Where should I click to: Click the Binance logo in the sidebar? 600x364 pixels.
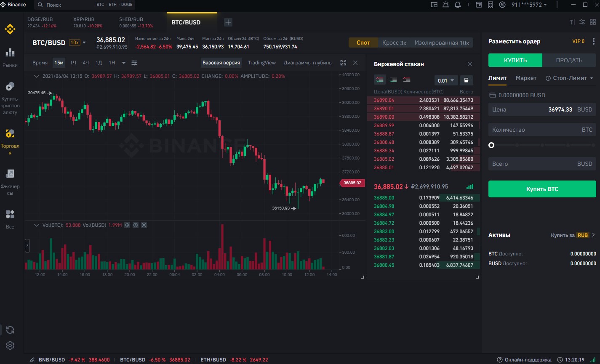point(10,29)
